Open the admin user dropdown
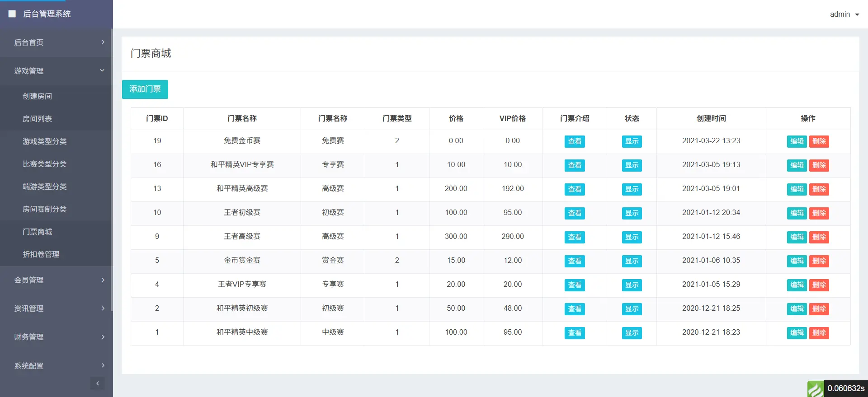This screenshot has width=868, height=397. (844, 14)
